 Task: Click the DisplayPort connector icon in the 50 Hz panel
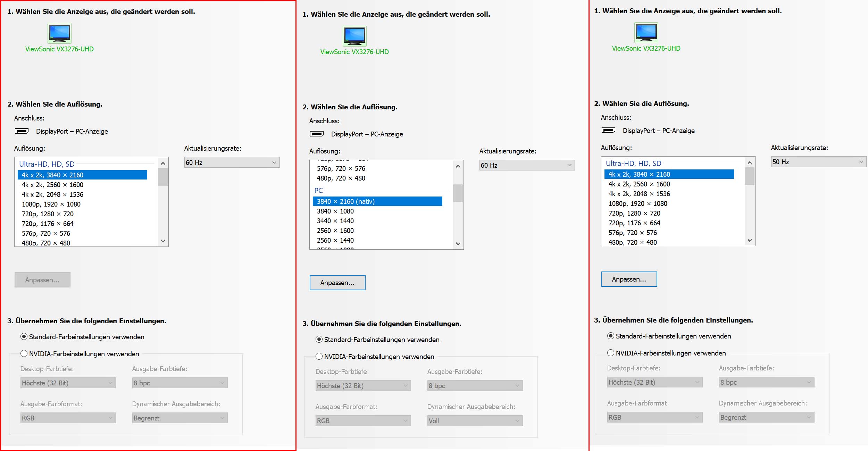pos(608,131)
